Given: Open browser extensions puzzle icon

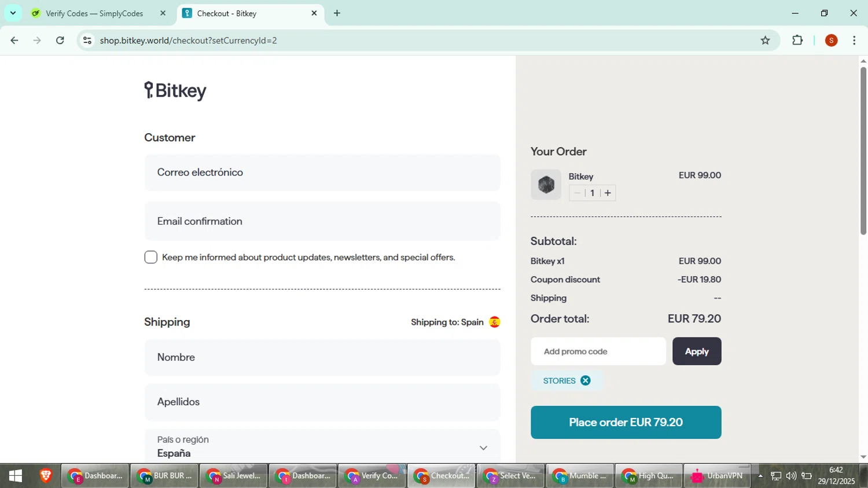Looking at the screenshot, I should click(797, 40).
